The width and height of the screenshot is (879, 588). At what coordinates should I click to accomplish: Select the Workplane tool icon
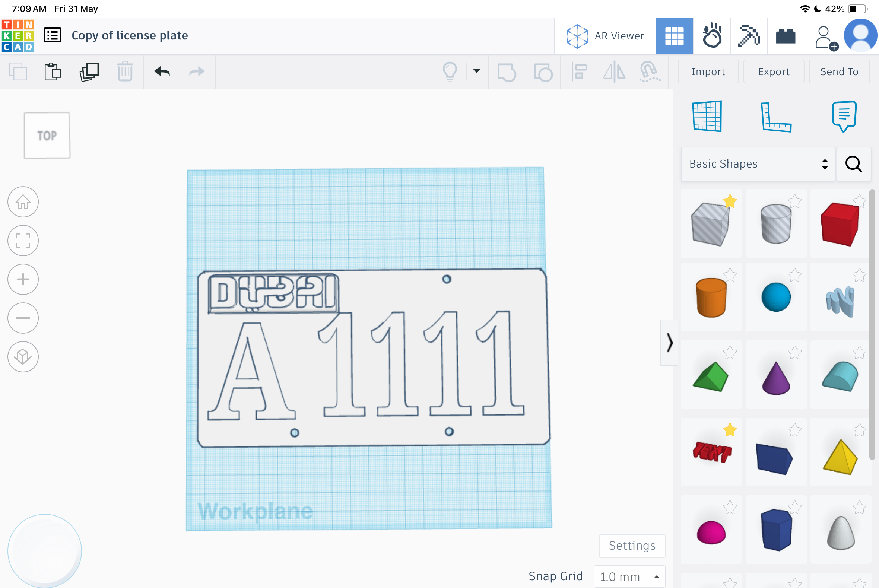(x=707, y=116)
